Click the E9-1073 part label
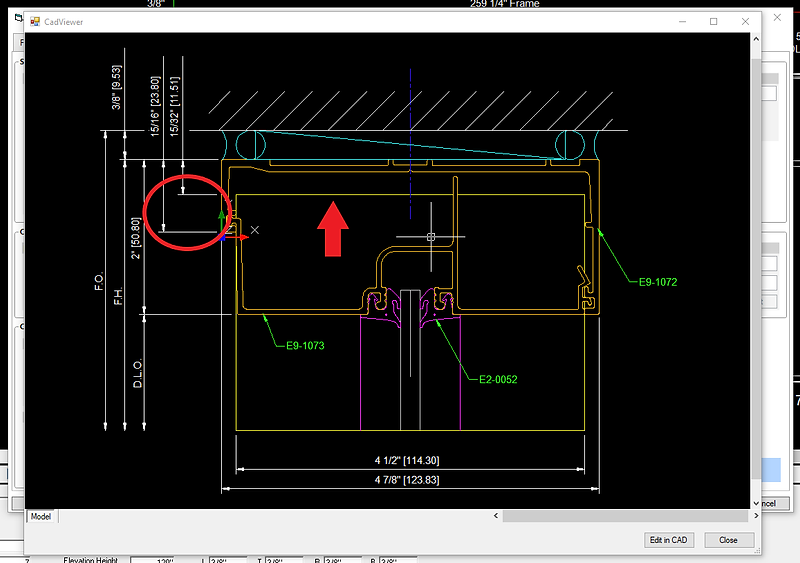 click(x=305, y=346)
